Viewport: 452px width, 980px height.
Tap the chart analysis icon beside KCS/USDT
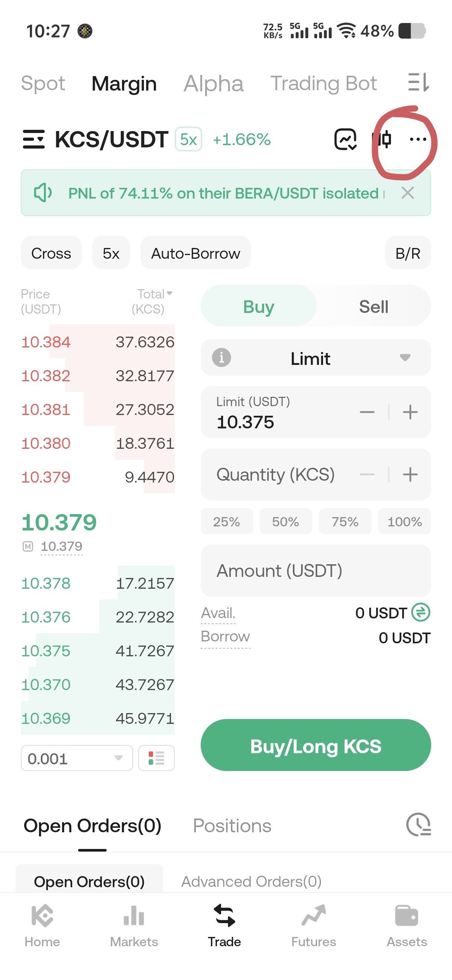tap(345, 140)
